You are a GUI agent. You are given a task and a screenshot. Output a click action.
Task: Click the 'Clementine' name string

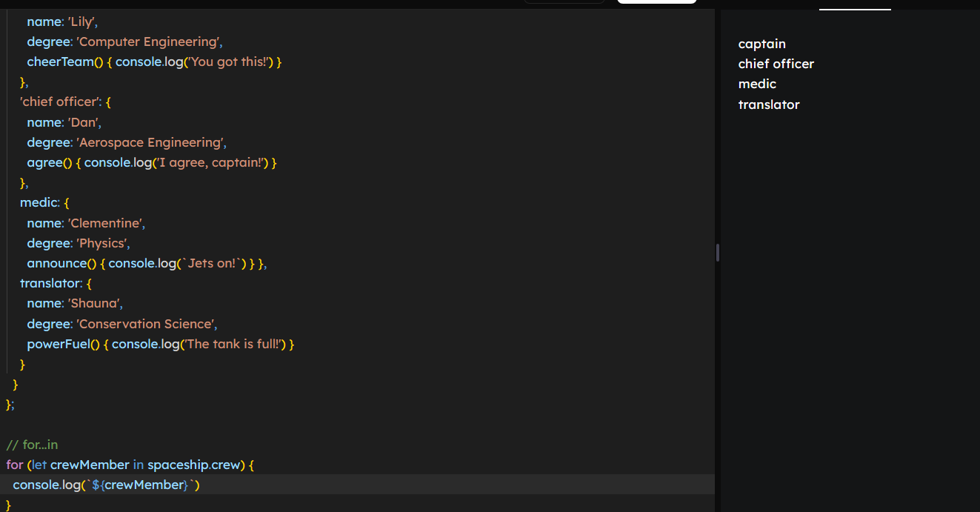tap(106, 223)
